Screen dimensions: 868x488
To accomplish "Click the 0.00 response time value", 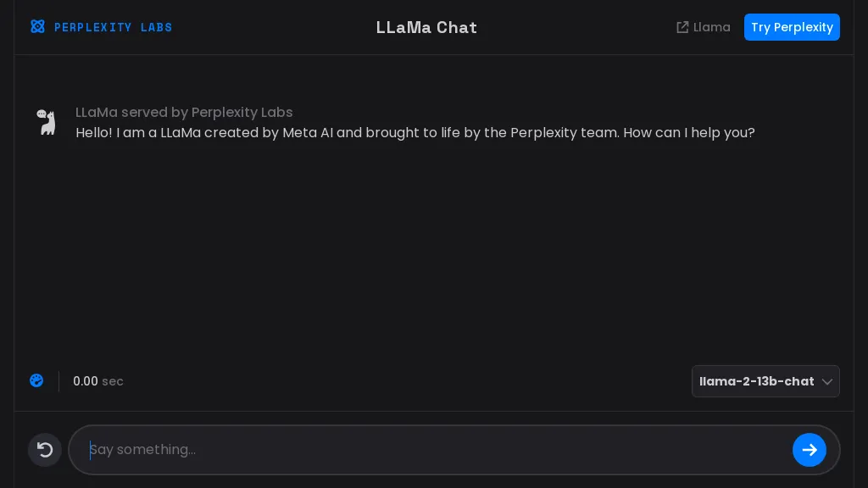I will 85,381.
